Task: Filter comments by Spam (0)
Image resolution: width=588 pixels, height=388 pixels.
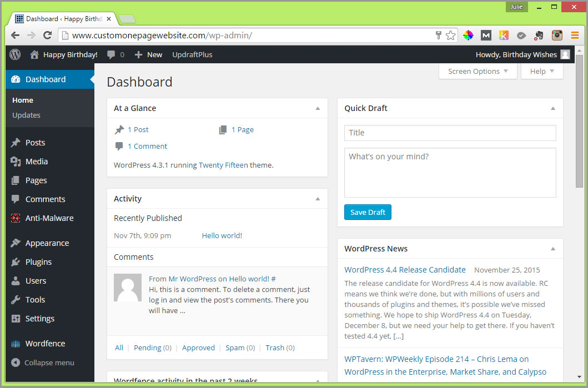Action: (240, 348)
